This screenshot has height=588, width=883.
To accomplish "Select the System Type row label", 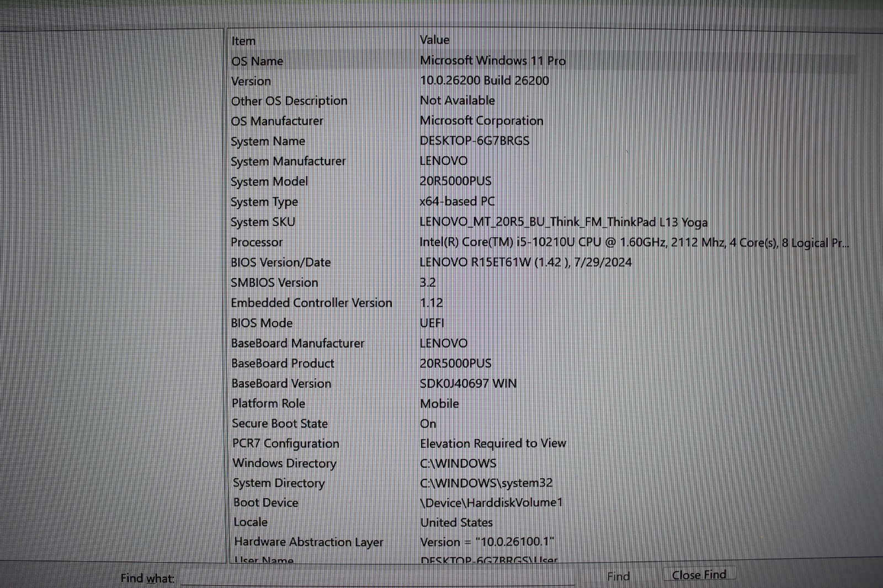I will tap(264, 202).
